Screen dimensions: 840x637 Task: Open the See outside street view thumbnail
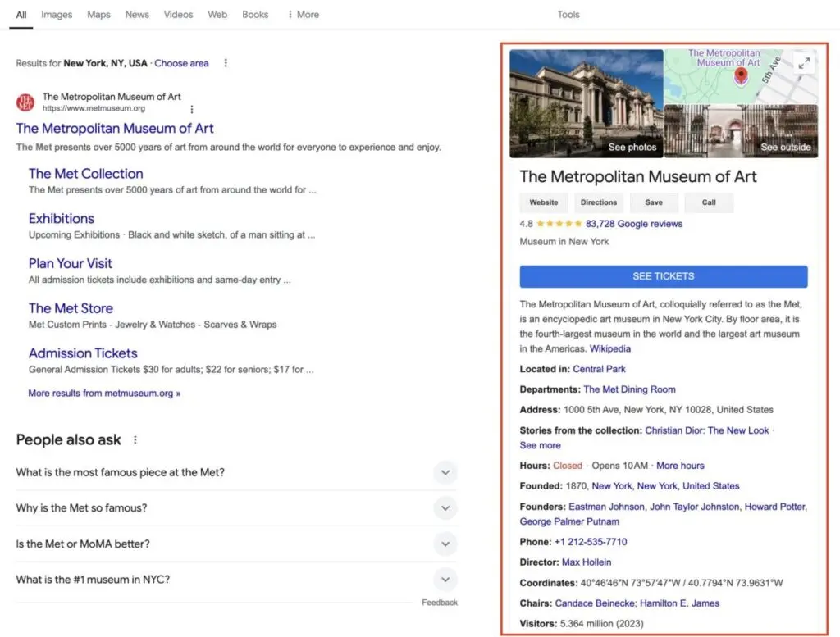coord(741,131)
